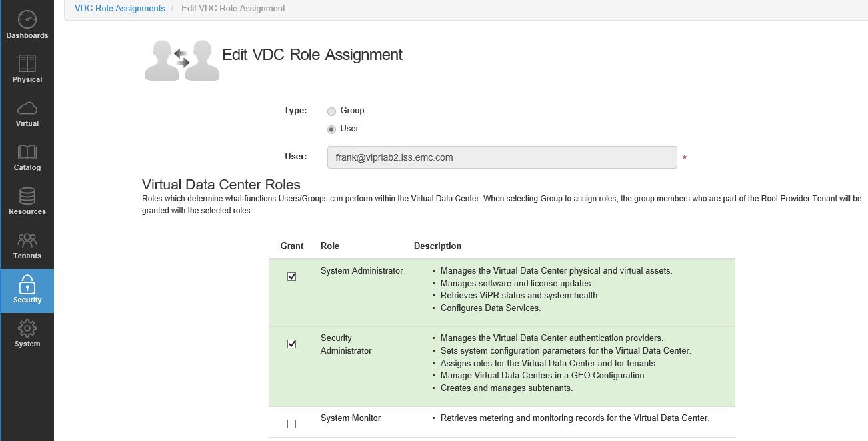Click the 'User:' field label
The image size is (868, 441).
(x=296, y=157)
